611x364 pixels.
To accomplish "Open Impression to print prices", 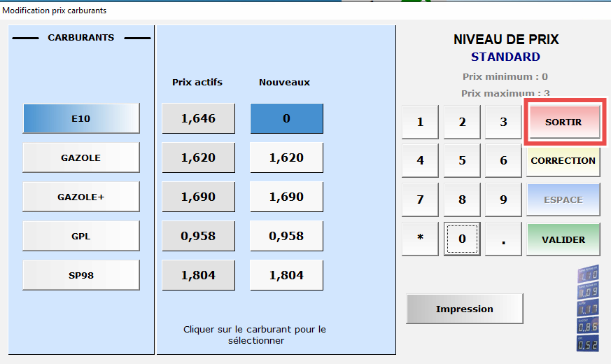I will pyautogui.click(x=464, y=309).
